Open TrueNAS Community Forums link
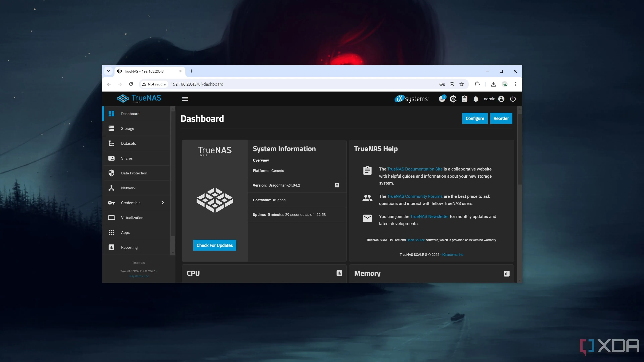 (x=415, y=196)
